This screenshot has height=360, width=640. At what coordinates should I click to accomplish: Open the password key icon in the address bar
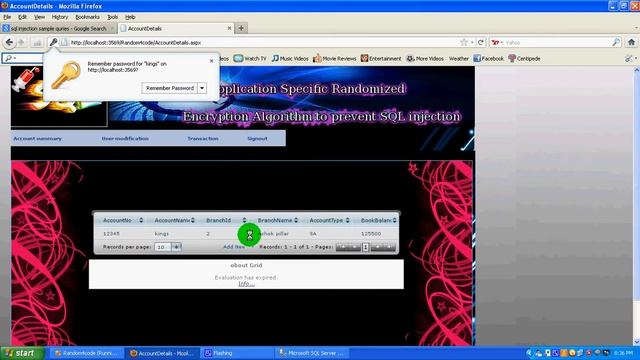point(53,42)
